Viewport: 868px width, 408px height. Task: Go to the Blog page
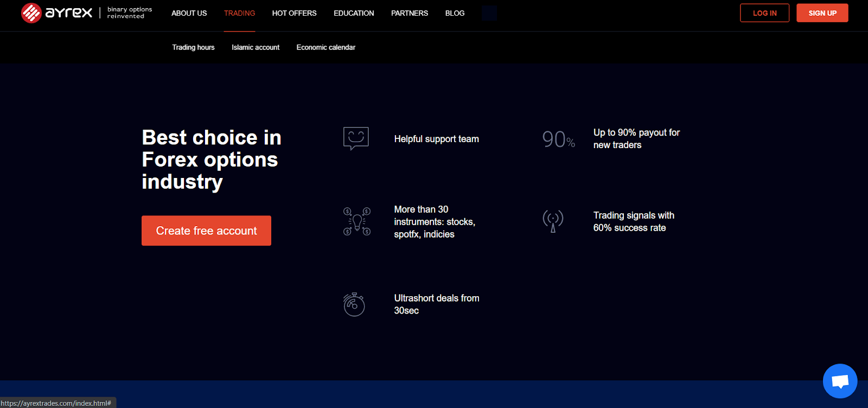(455, 13)
